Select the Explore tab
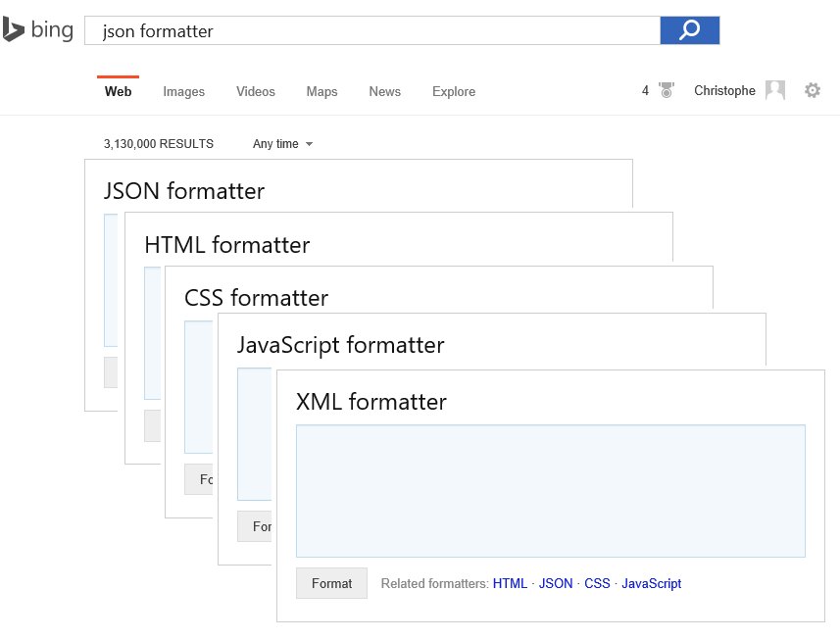 (x=454, y=91)
